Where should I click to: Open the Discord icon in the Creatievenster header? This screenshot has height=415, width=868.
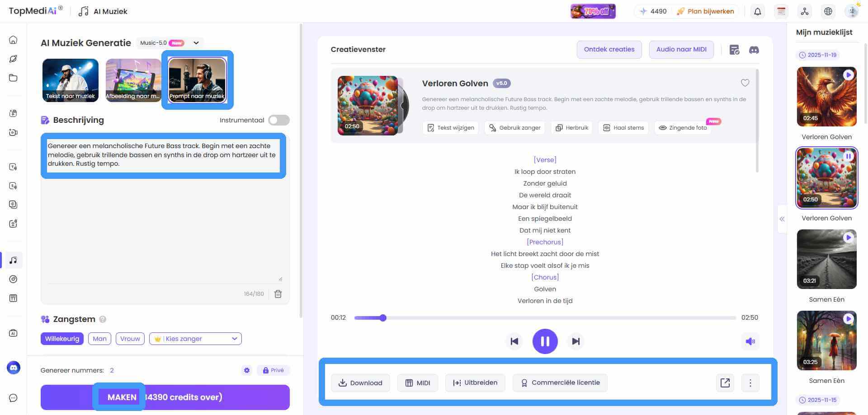click(x=754, y=50)
